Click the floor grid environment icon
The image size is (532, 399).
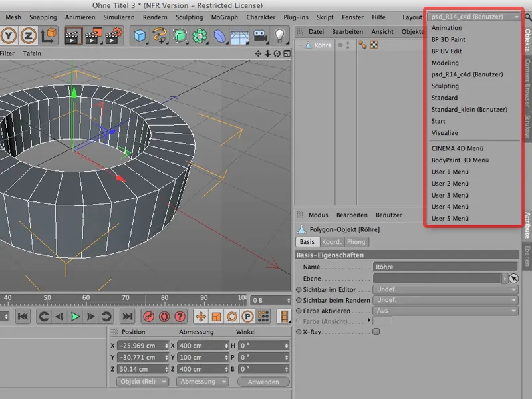pyautogui.click(x=239, y=35)
